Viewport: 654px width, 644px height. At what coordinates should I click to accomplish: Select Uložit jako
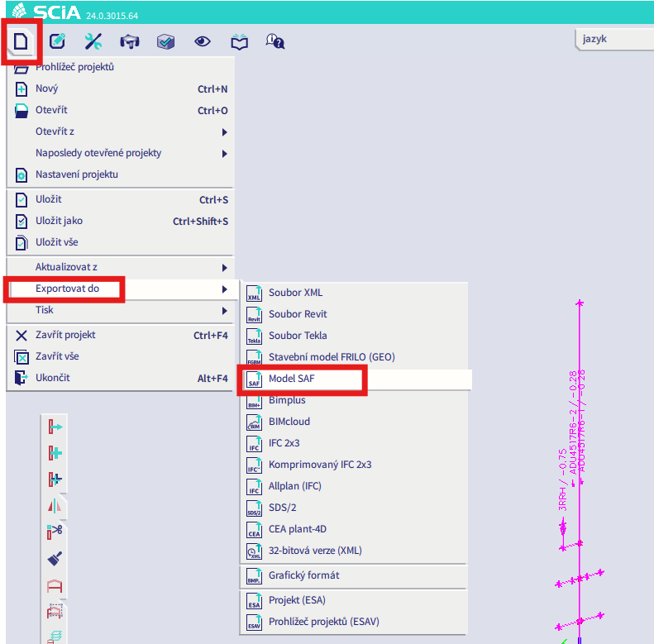(121, 221)
